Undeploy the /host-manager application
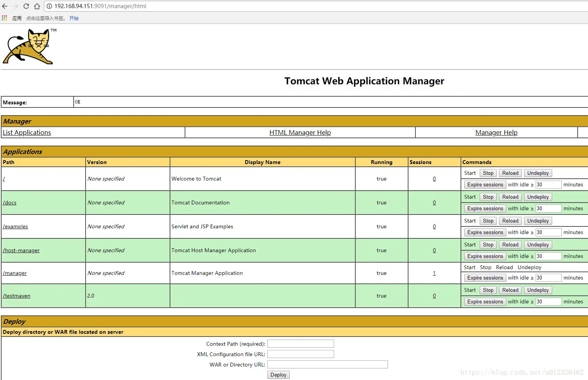This screenshot has width=588, height=380. (538, 245)
